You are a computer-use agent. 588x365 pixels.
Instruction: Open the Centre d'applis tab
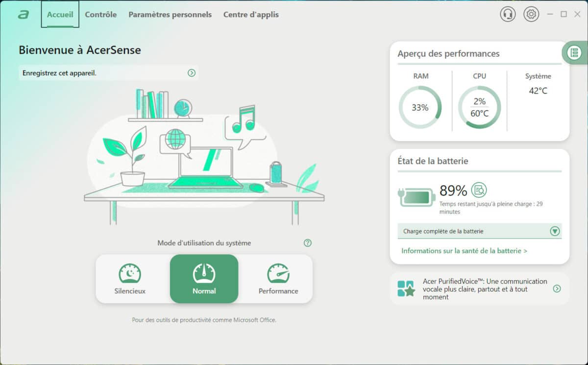(x=251, y=14)
